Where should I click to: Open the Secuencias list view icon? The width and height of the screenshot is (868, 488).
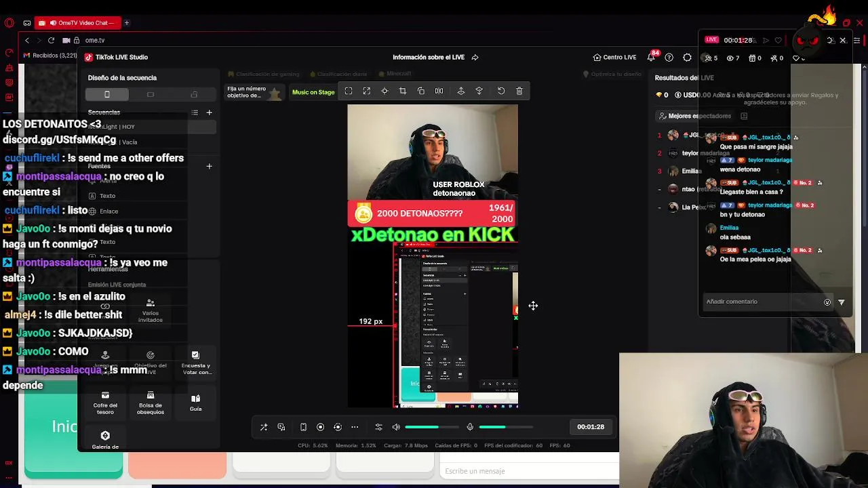tap(195, 113)
